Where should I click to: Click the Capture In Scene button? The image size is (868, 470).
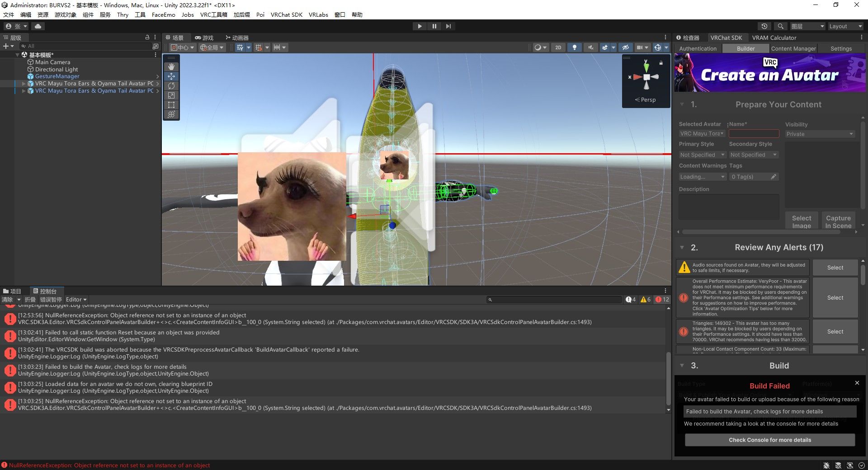click(838, 221)
